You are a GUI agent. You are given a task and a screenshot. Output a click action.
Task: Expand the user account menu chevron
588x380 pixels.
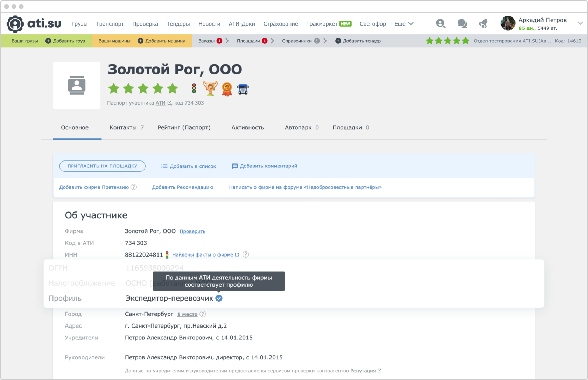tap(580, 23)
